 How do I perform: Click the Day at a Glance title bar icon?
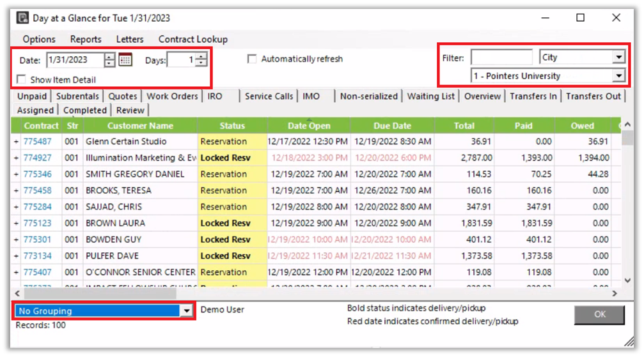(23, 18)
